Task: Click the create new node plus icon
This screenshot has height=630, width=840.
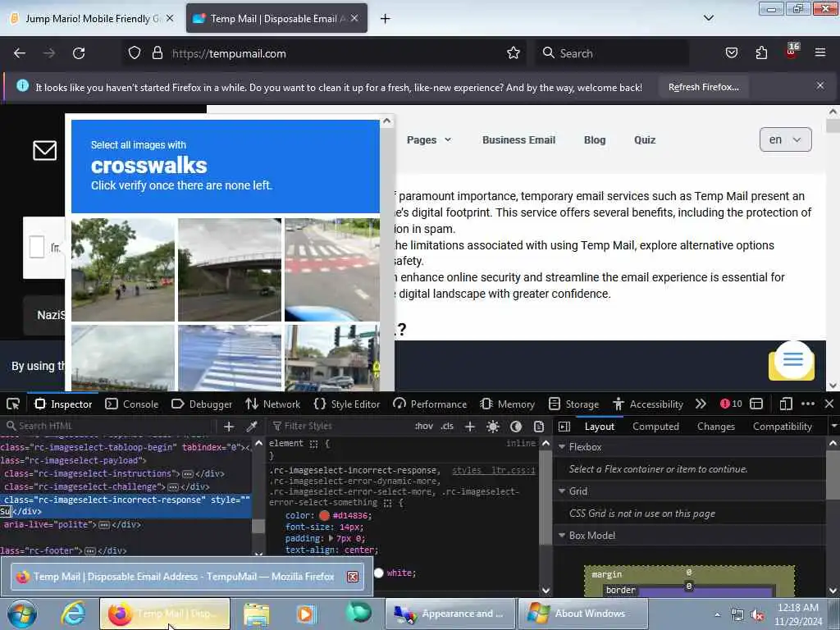Action: (x=229, y=427)
